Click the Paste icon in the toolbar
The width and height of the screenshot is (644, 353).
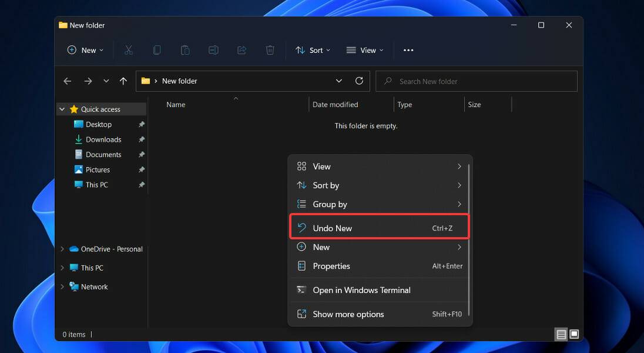(x=185, y=50)
